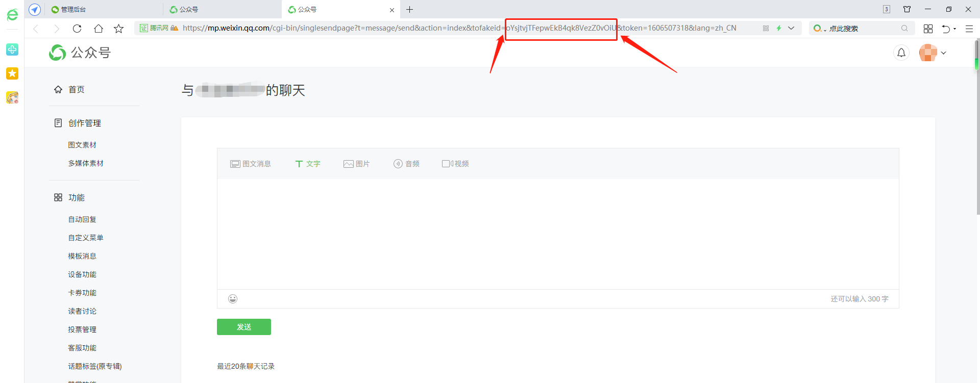This screenshot has width=980, height=383.
Task: Insert an emoji with the smiley icon
Action: [x=233, y=299]
